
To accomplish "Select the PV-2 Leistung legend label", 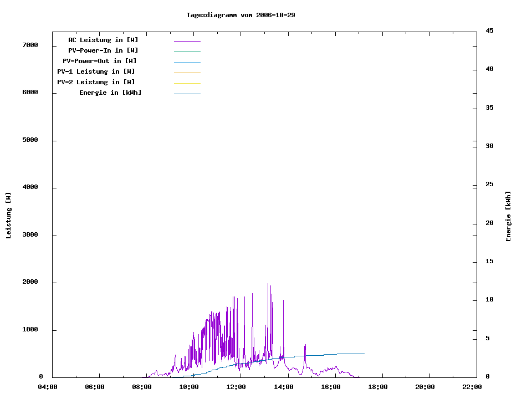I will point(96,82).
